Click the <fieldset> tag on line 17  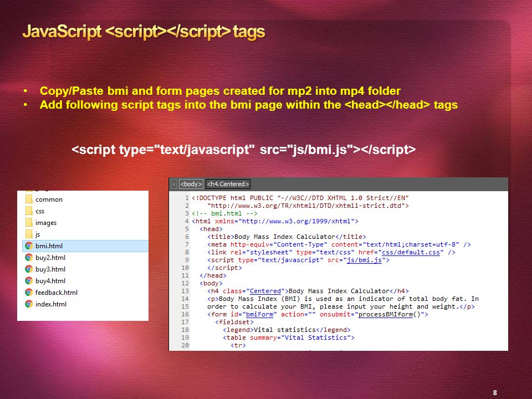(234, 322)
